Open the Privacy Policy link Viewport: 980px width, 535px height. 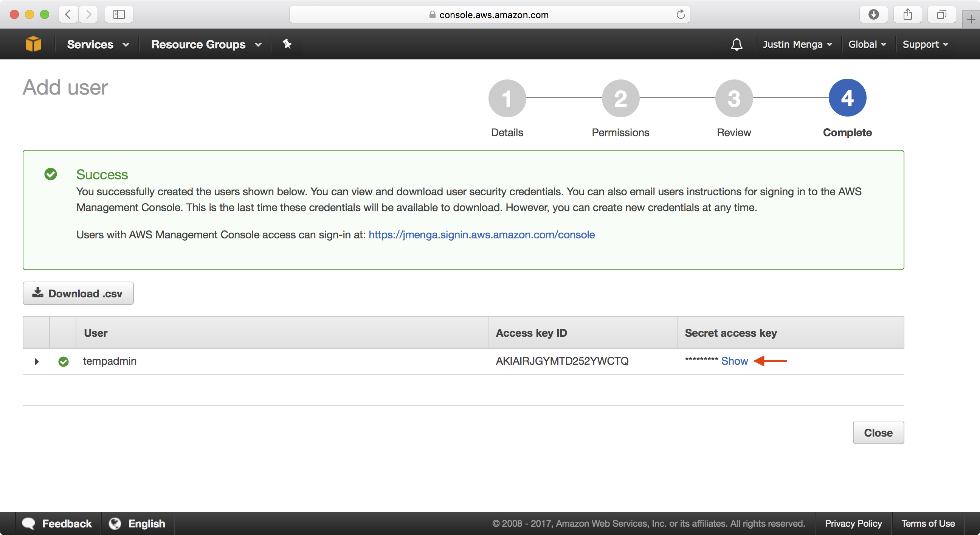853,524
